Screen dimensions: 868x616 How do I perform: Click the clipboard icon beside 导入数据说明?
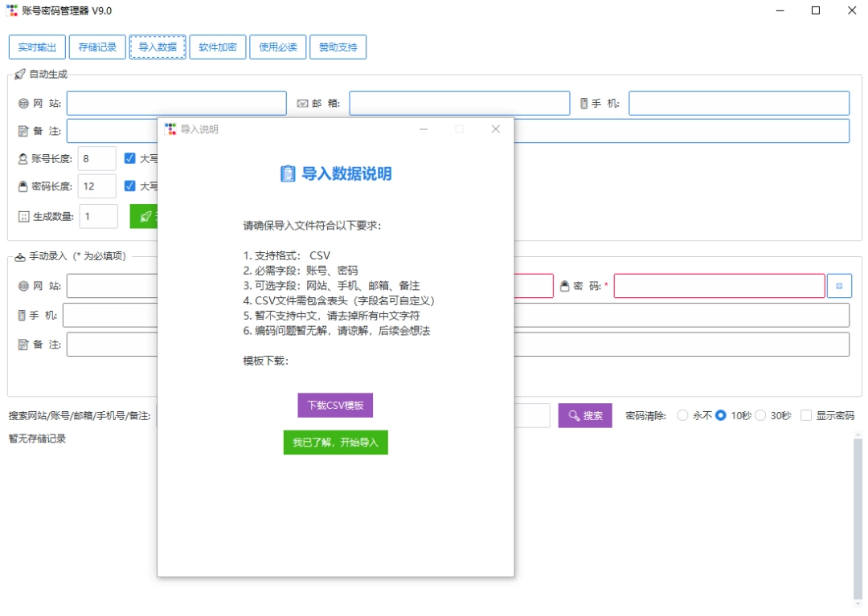(x=287, y=173)
